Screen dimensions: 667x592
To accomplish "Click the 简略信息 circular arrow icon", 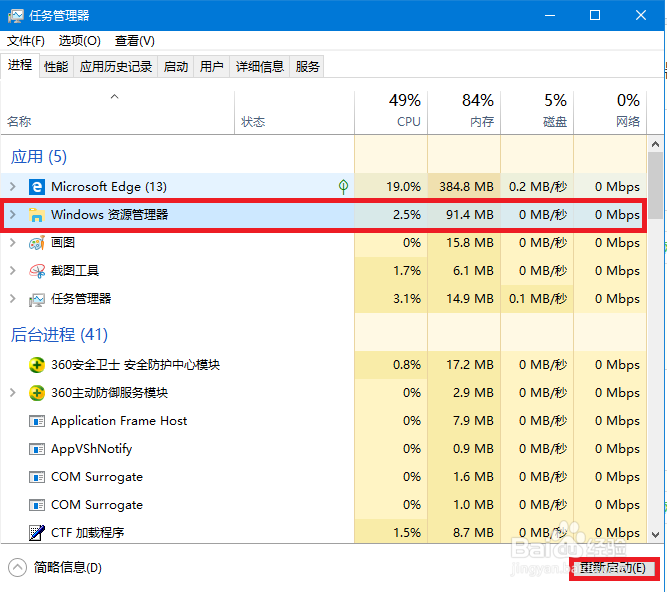I will tap(17, 568).
